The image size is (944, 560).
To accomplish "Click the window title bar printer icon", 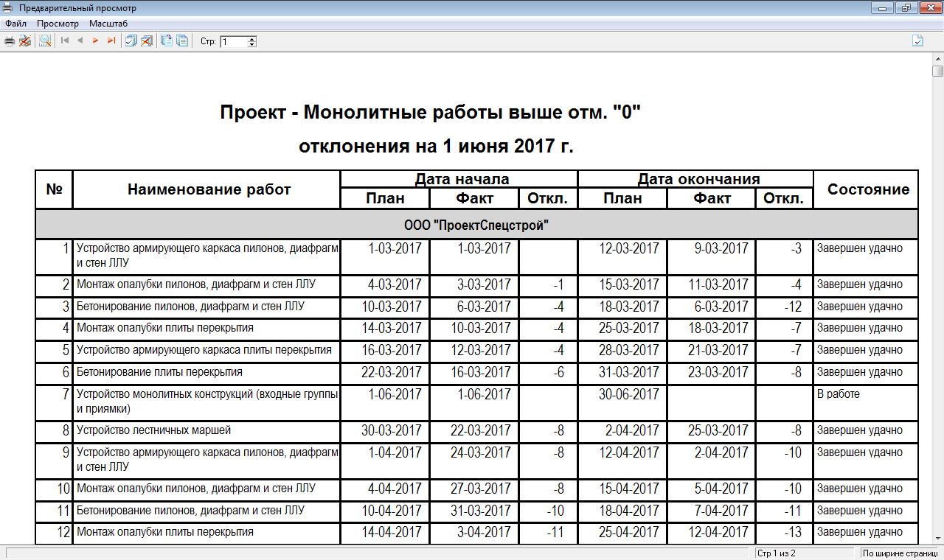I will 8,8.
